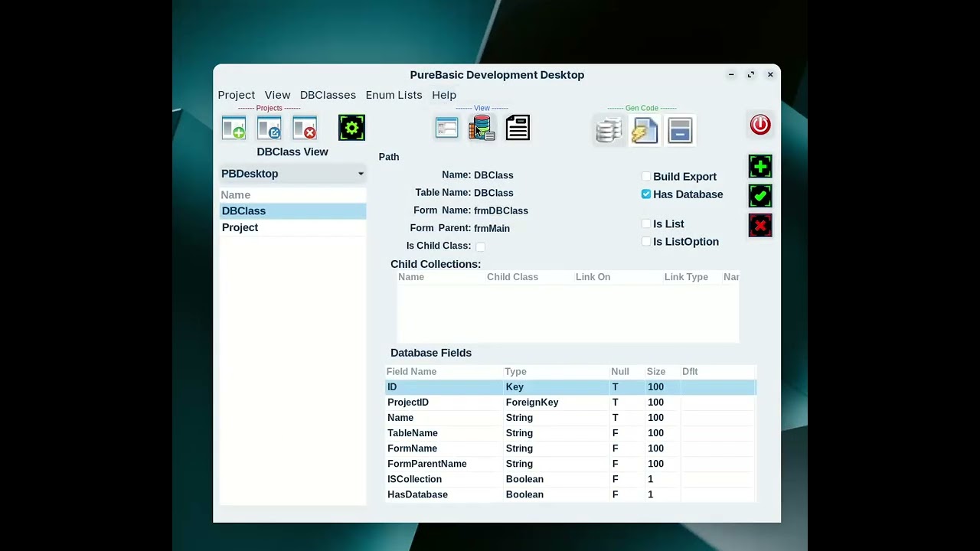Maximize the PureBasic Development Desktop window
980x551 pixels.
pos(751,74)
